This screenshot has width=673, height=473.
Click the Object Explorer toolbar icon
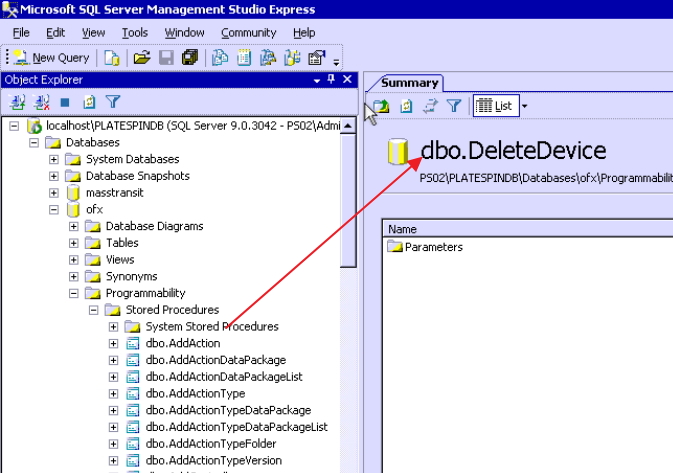click(x=268, y=58)
